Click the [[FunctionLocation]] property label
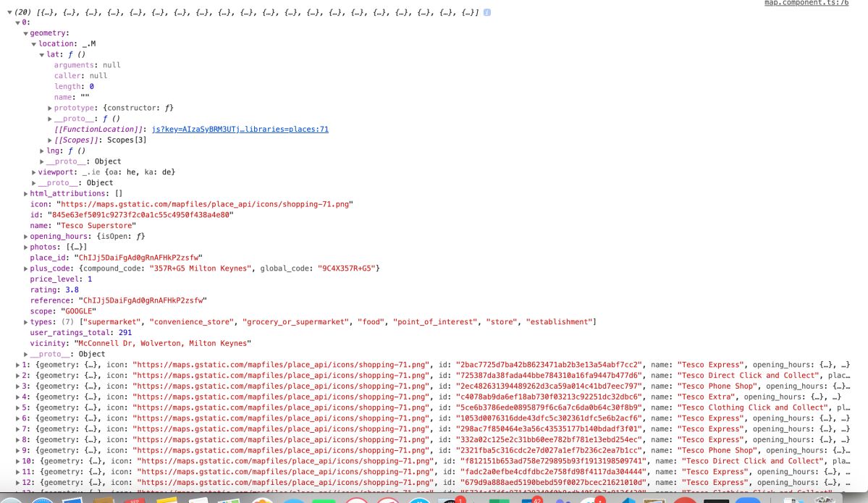868x503 pixels. [x=100, y=130]
